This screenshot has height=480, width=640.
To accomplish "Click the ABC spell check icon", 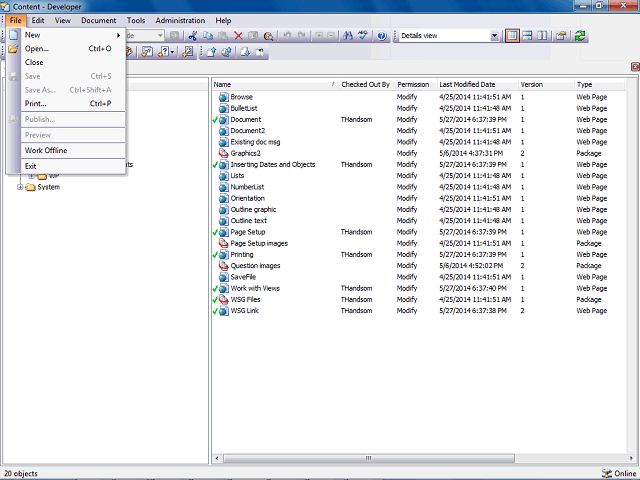I will [x=363, y=36].
